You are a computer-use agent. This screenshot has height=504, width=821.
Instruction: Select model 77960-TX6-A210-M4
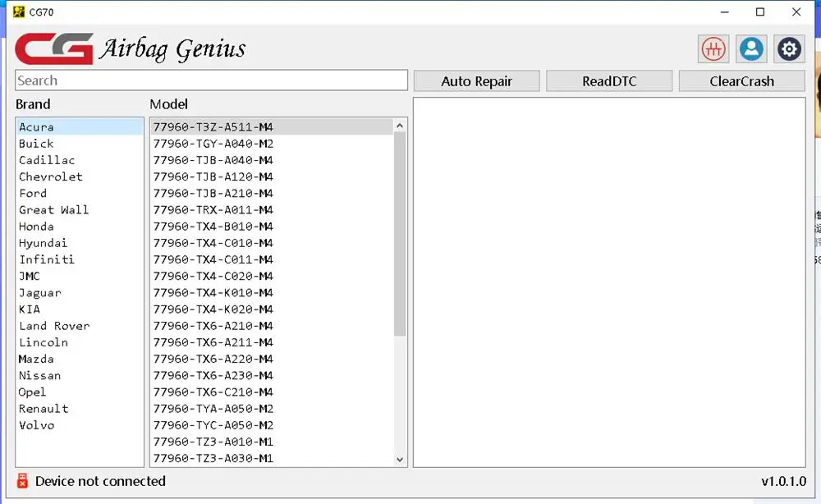pos(272,326)
